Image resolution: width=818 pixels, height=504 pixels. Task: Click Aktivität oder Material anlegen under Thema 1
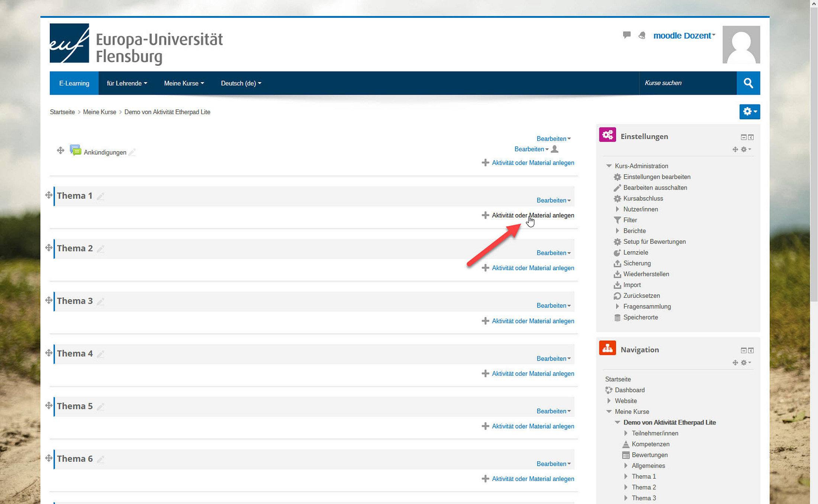pos(532,215)
